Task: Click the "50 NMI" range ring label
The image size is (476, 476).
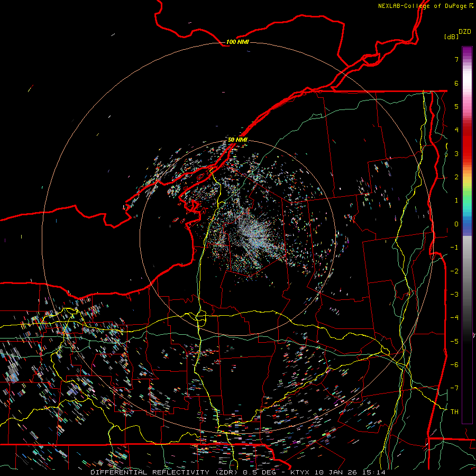Action: (x=237, y=140)
